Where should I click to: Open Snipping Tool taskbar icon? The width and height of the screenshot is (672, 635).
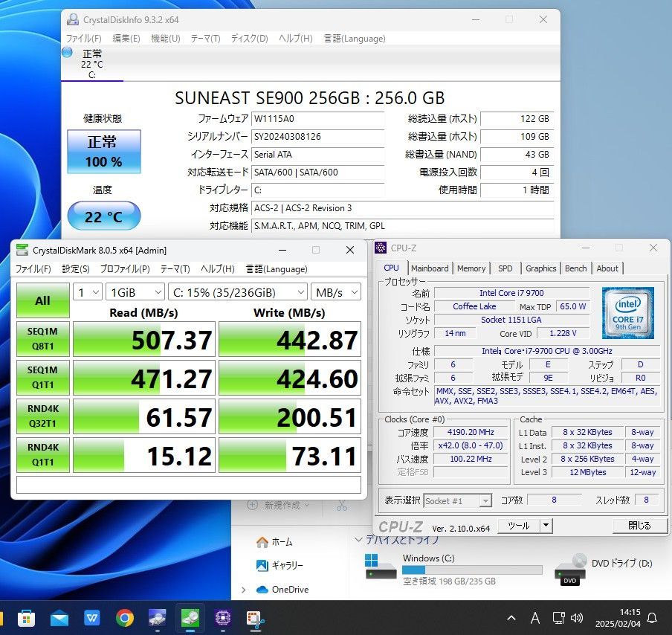point(256,619)
